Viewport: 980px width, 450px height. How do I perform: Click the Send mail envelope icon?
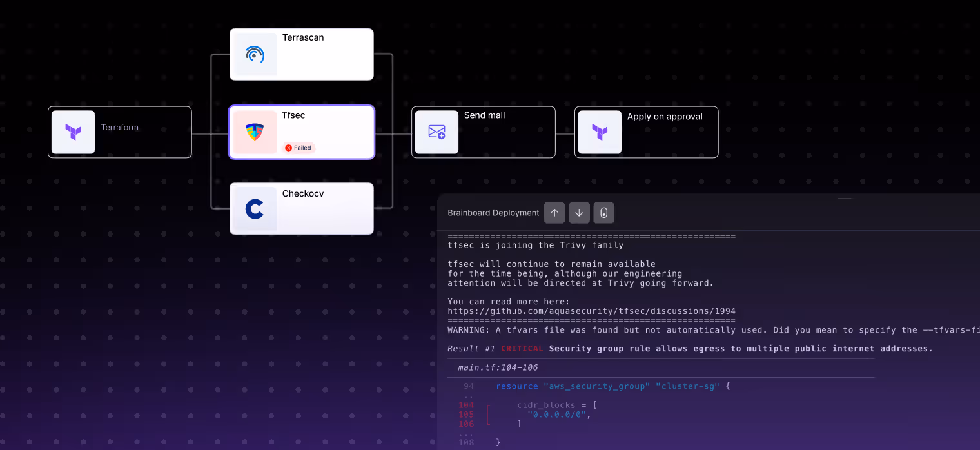tap(436, 132)
